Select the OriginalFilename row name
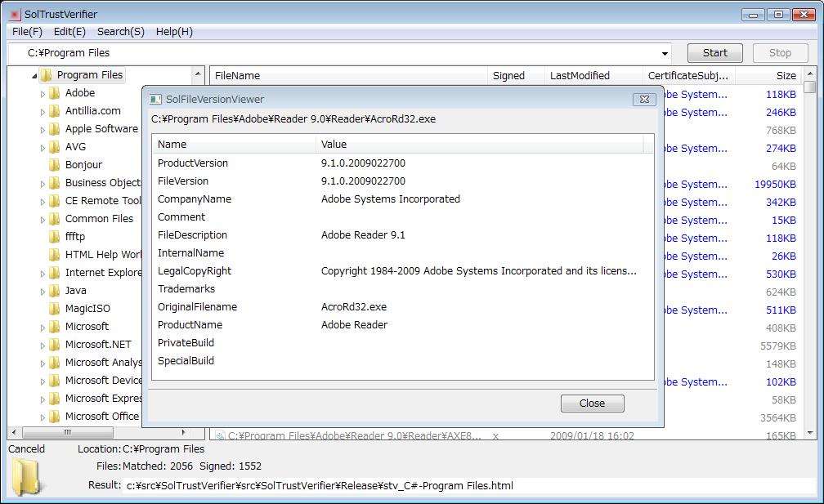Screen dimensions: 824x504 coord(198,307)
